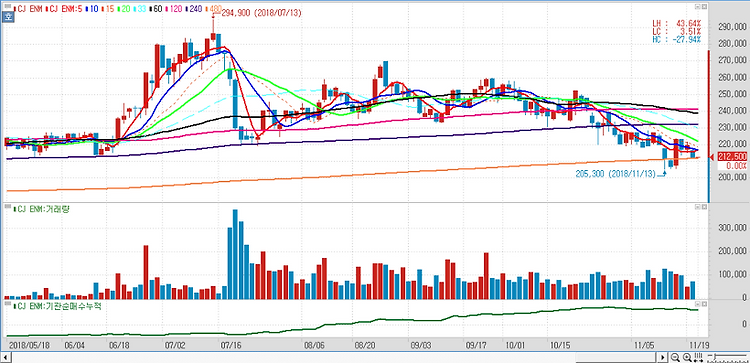
Task: Click the zoom out magnifier icon
Action: [675, 357]
